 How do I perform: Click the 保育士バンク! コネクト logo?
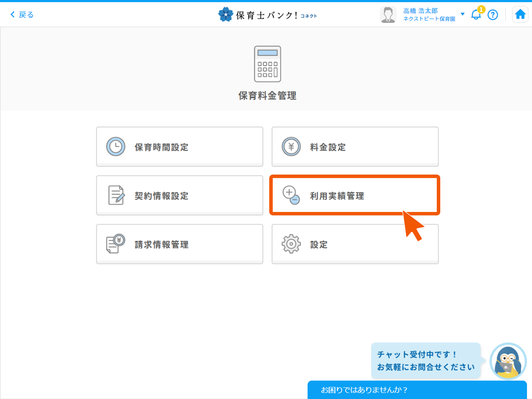pyautogui.click(x=268, y=15)
